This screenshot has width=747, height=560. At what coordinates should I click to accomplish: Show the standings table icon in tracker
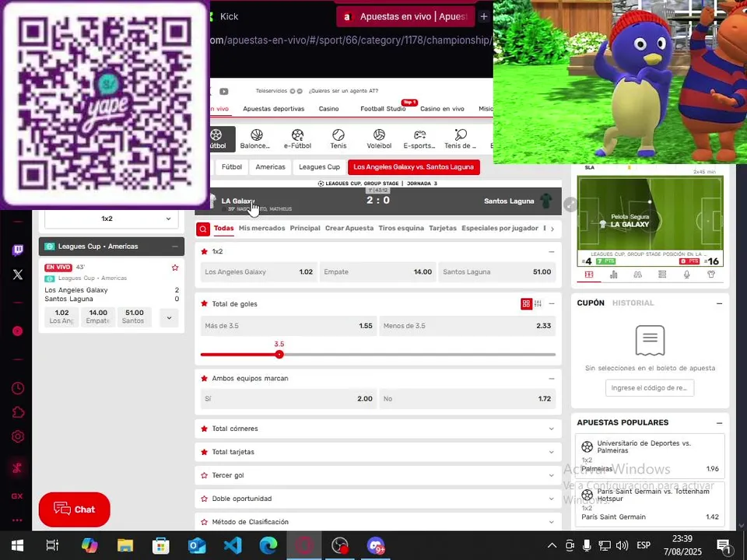pyautogui.click(x=662, y=275)
